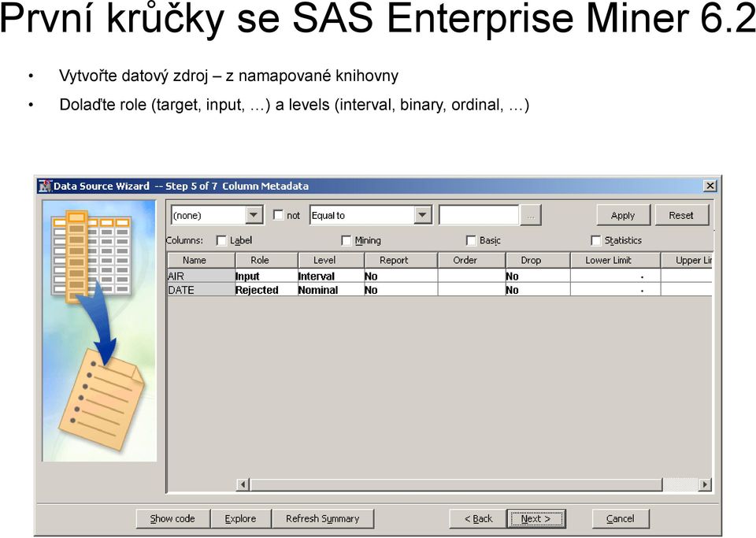Viewport: 756px width, 538px height.
Task: Click the Report column header
Action: click(x=401, y=260)
